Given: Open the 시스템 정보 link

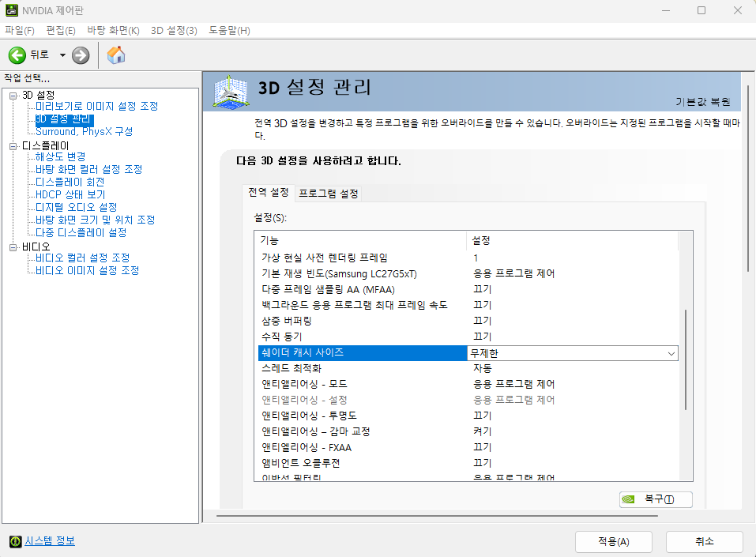Looking at the screenshot, I should [x=50, y=541].
